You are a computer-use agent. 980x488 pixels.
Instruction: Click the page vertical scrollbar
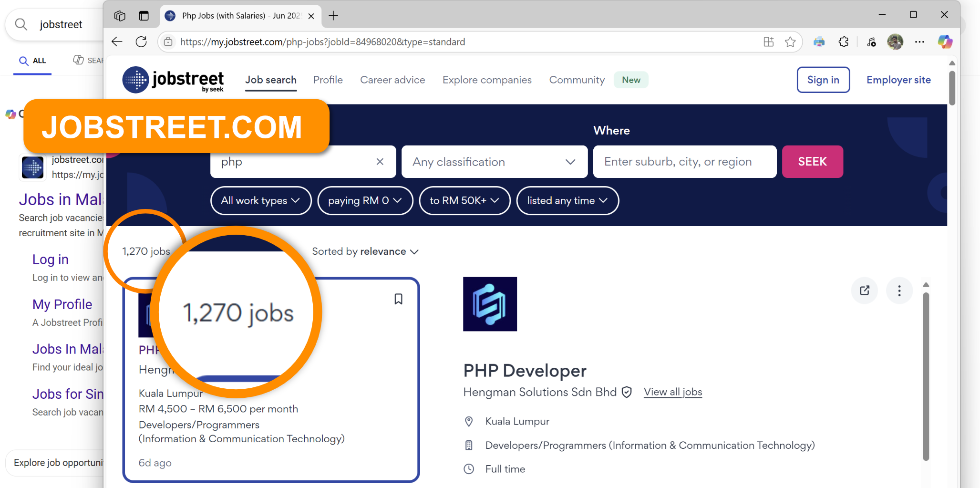952,88
